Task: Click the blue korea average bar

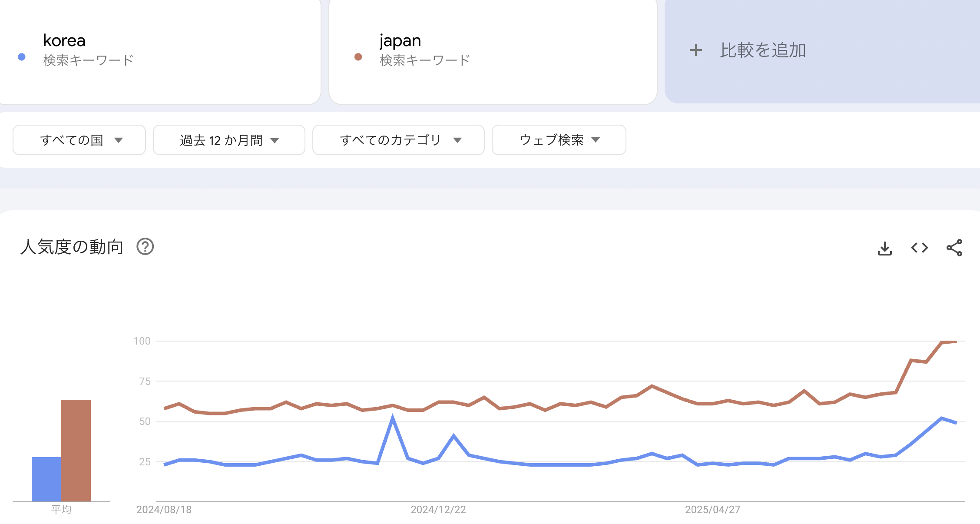Action: tap(46, 479)
